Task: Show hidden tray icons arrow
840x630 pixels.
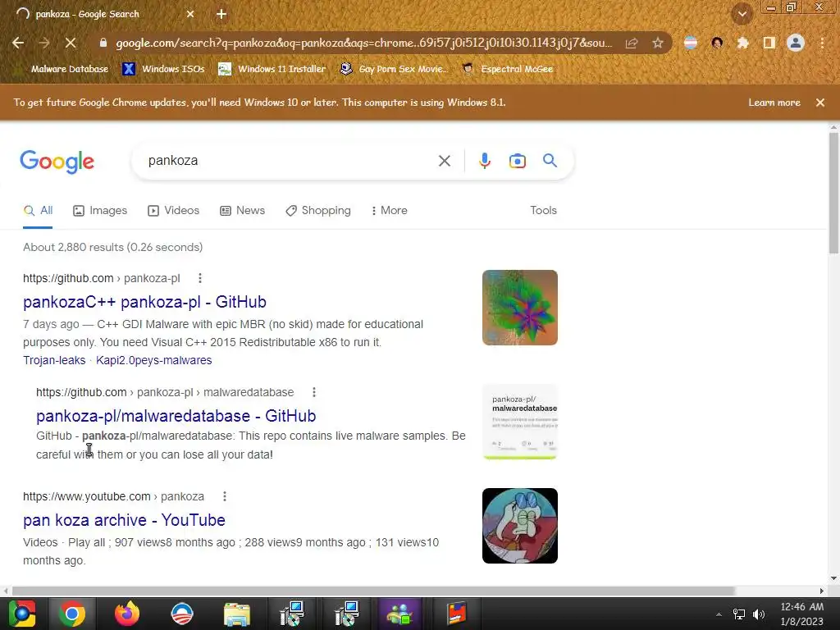Action: [x=719, y=614]
